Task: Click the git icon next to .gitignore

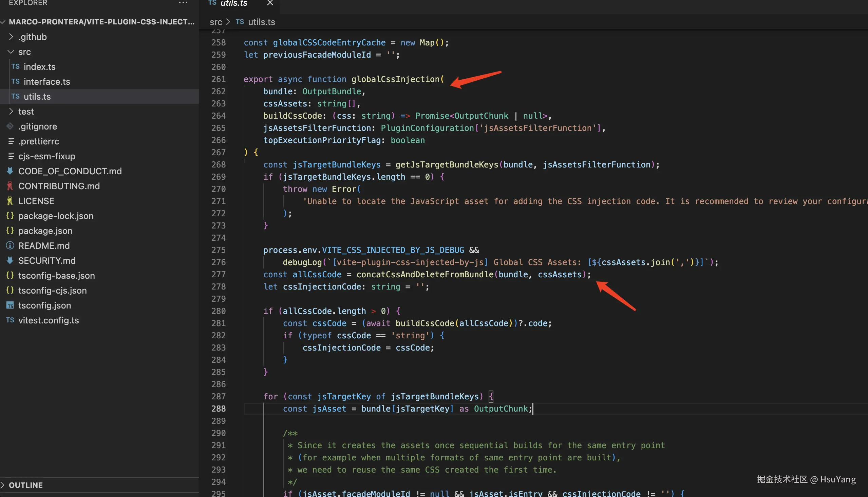Action: coord(10,126)
